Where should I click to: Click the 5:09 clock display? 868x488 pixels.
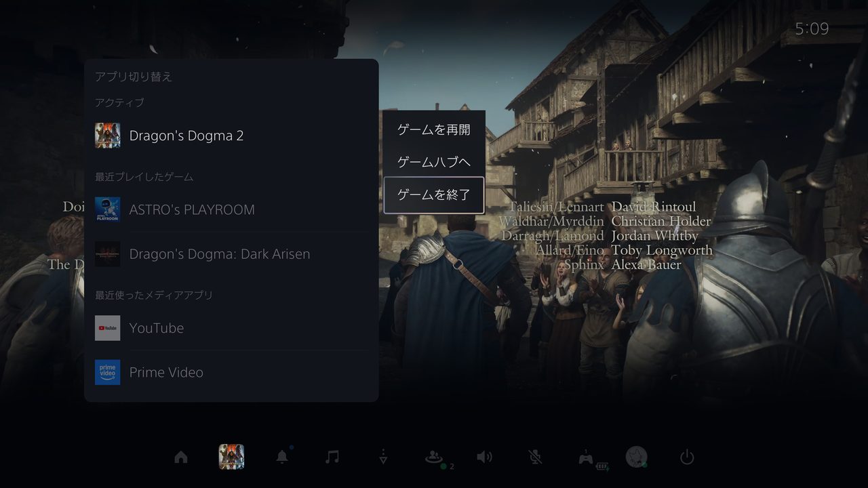coord(812,28)
